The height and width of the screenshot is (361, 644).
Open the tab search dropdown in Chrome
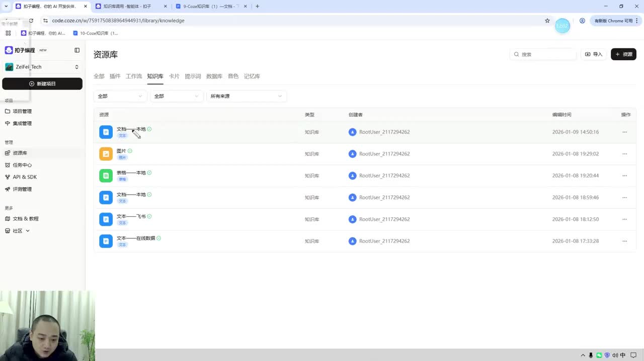pos(6,7)
